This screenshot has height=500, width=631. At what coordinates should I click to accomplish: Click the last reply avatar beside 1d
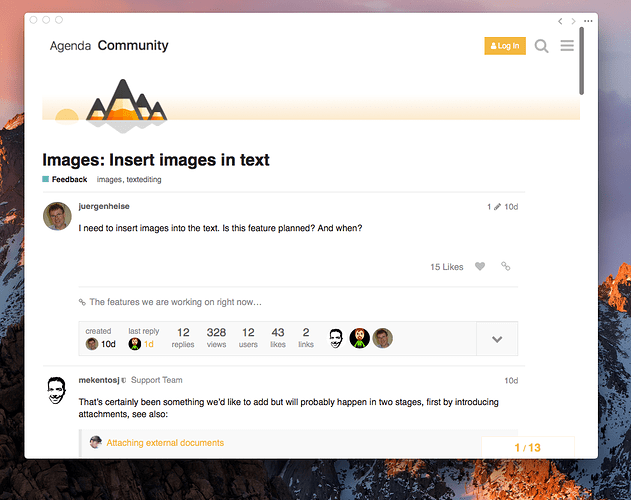coord(134,344)
